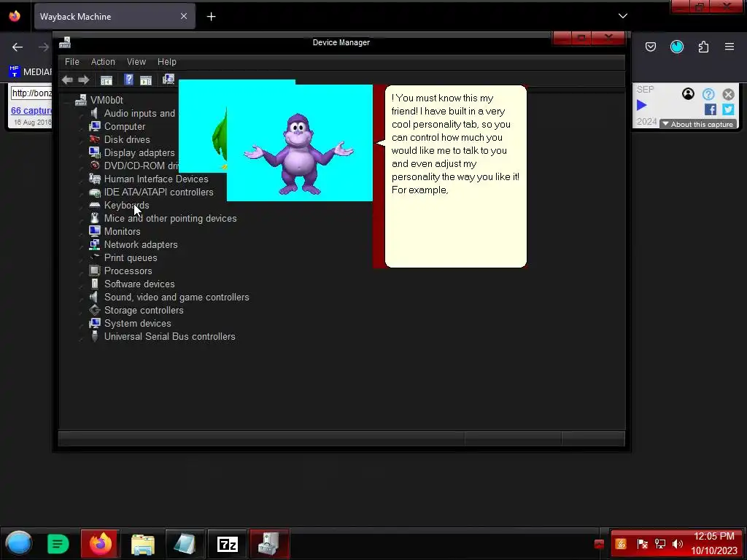Share capture on Facebook
Screen dimensions: 747x560
pos(711,109)
